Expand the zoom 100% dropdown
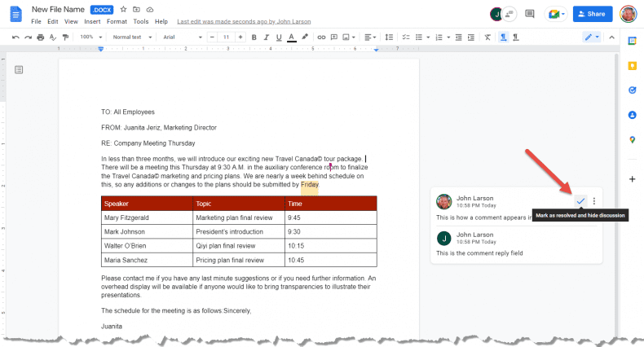 pos(89,37)
